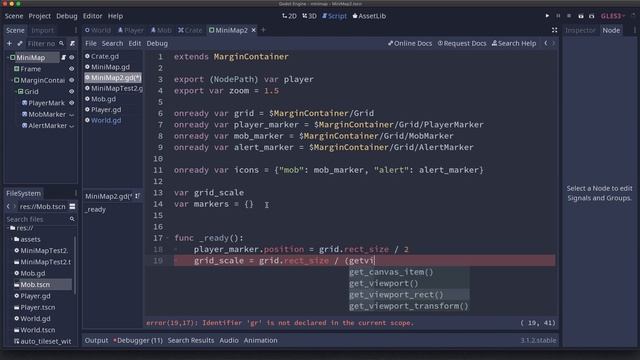The image size is (640, 360).
Task: Pick get_viewport_rect() autocomplete suggestion
Action: pyautogui.click(x=409, y=295)
